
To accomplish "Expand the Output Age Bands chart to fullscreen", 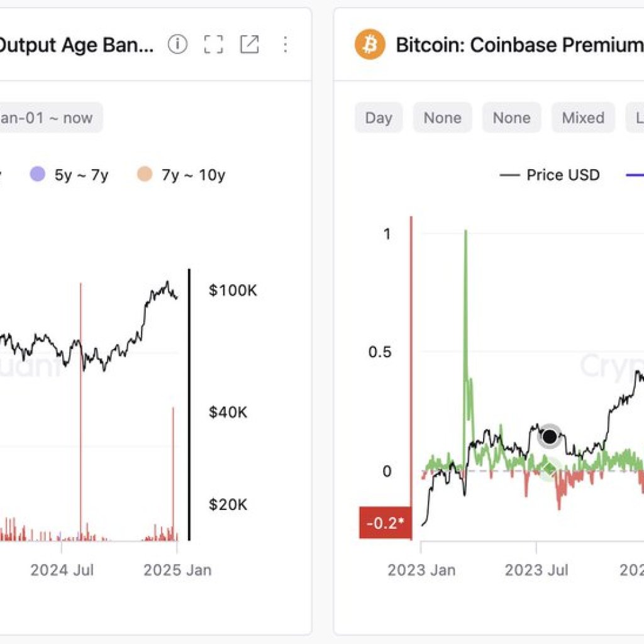I will [214, 45].
